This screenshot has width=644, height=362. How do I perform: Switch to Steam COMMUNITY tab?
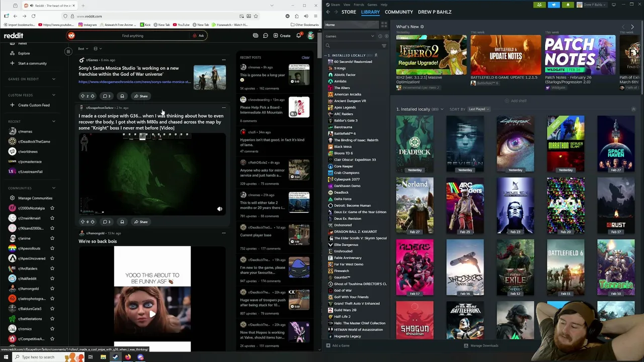pyautogui.click(x=399, y=12)
